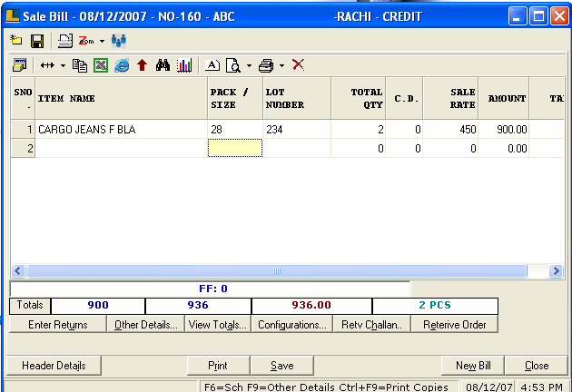Screen dimensions: 572x392
Task: Click the AMOUNT column header
Action: pyautogui.click(x=504, y=99)
